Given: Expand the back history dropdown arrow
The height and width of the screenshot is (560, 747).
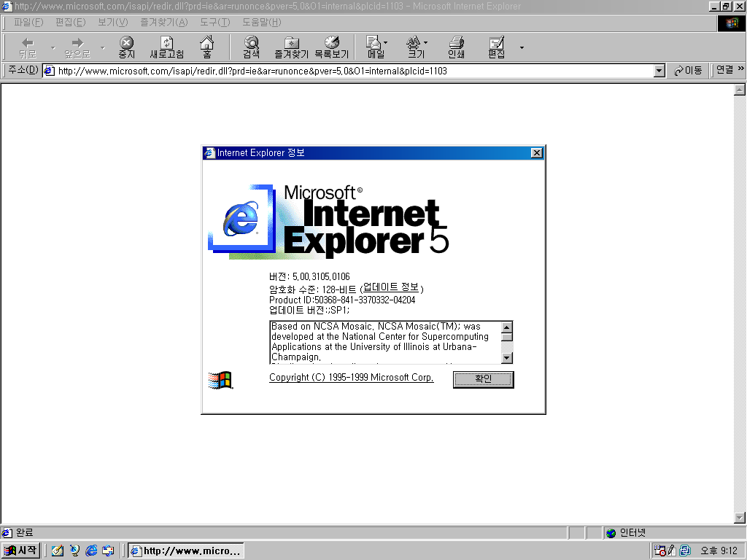Looking at the screenshot, I should point(53,47).
